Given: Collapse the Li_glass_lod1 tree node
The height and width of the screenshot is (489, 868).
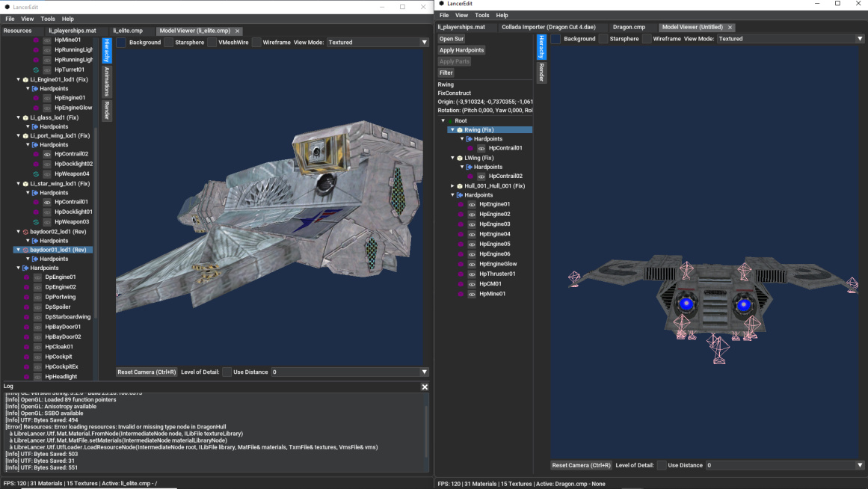Looking at the screenshot, I should point(19,117).
